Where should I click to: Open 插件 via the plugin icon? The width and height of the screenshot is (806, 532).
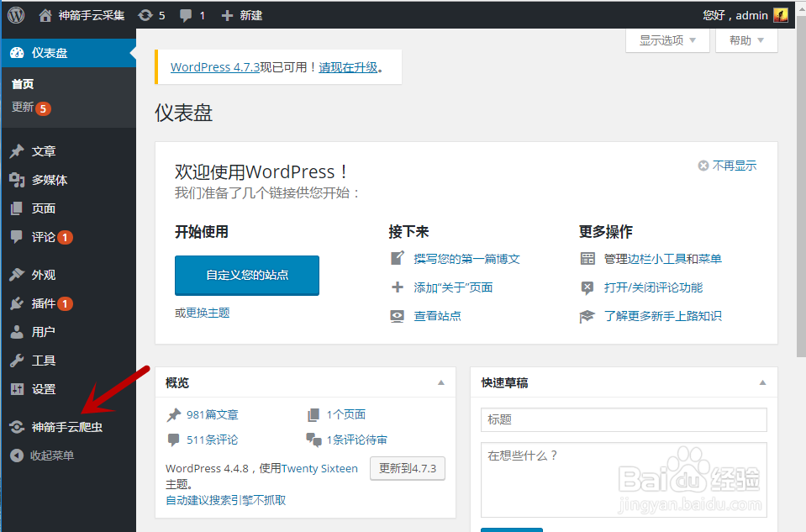point(18,302)
